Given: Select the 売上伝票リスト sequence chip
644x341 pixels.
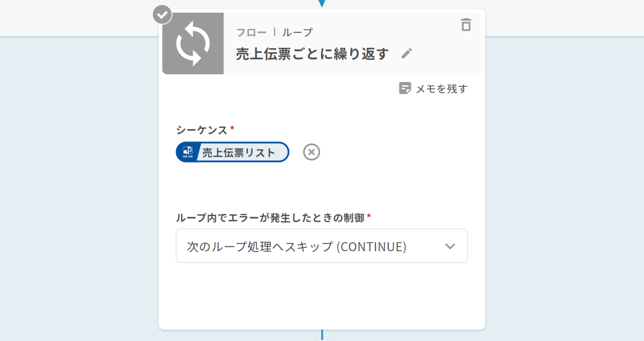Looking at the screenshot, I should click(x=238, y=152).
